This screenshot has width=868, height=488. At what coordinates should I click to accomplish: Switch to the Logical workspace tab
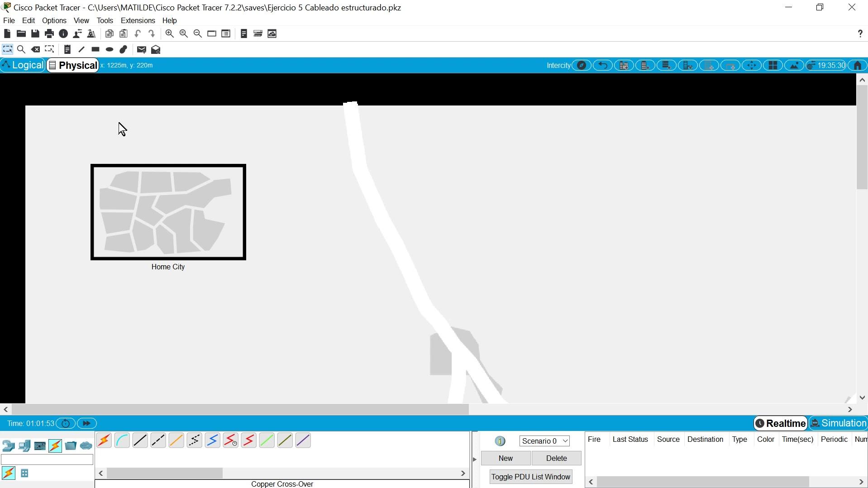pyautogui.click(x=23, y=65)
